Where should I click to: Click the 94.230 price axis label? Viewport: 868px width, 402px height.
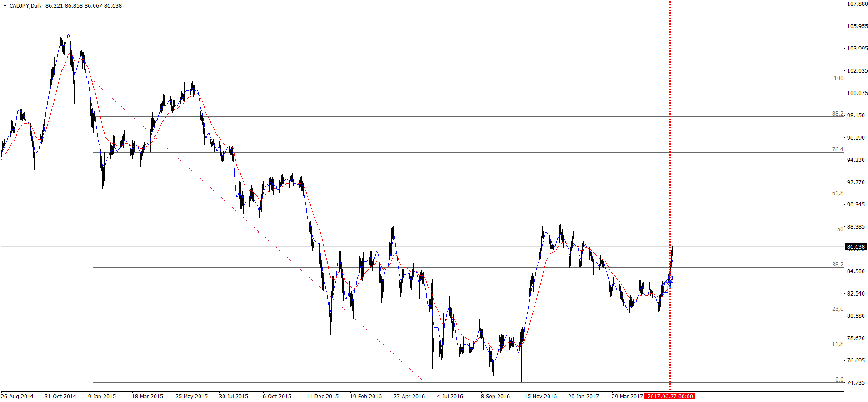coord(856,160)
